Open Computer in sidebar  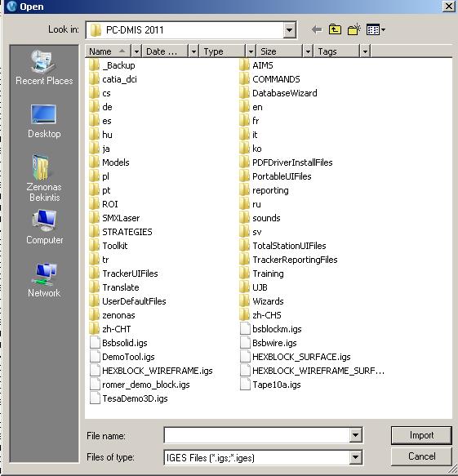tap(45, 227)
